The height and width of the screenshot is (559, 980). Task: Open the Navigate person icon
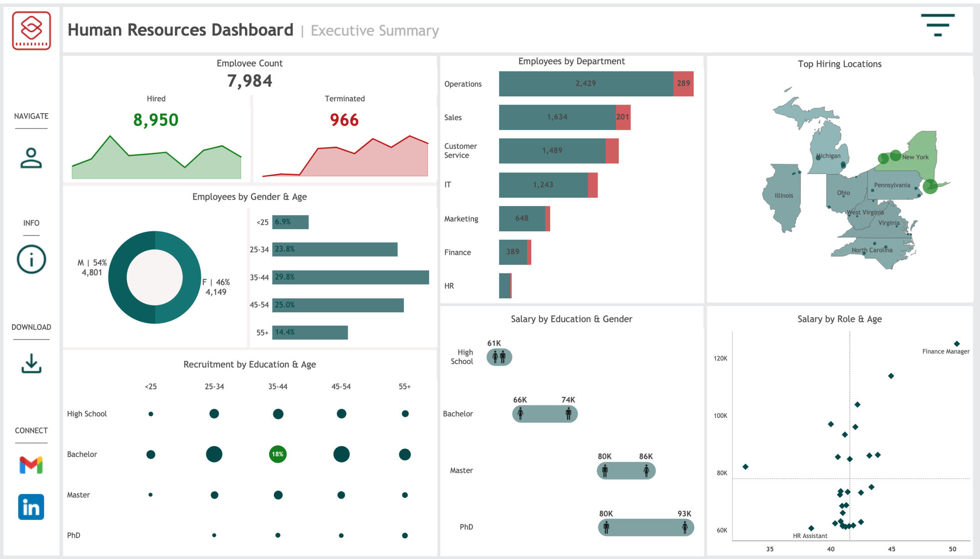31,158
